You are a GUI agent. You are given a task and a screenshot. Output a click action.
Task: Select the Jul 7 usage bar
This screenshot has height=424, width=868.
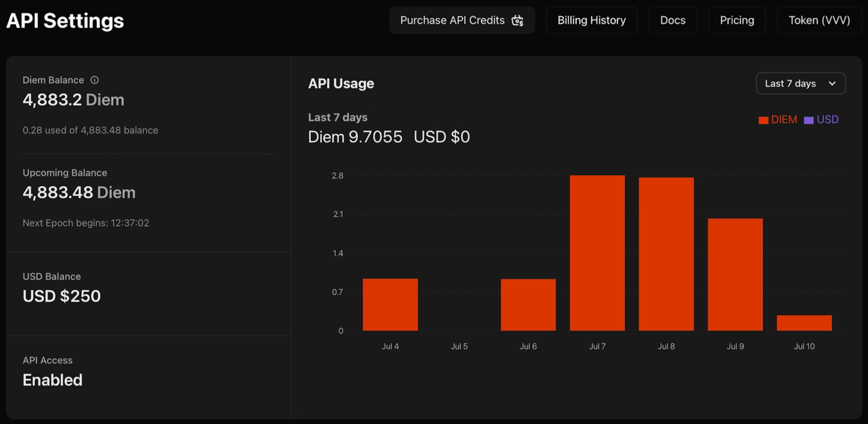click(x=597, y=253)
